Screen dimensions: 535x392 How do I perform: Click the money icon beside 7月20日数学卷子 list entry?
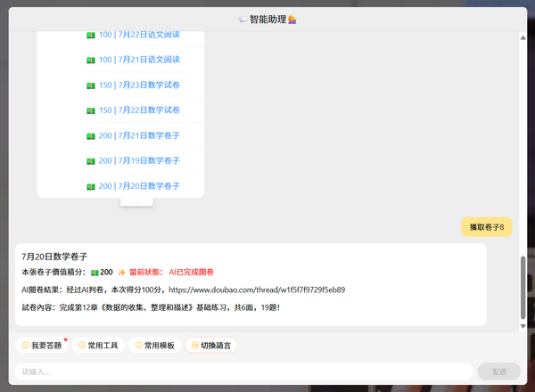(91, 186)
